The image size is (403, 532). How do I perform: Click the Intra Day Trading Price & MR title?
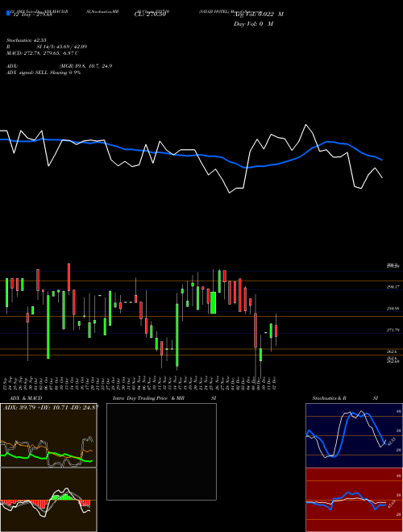click(149, 398)
